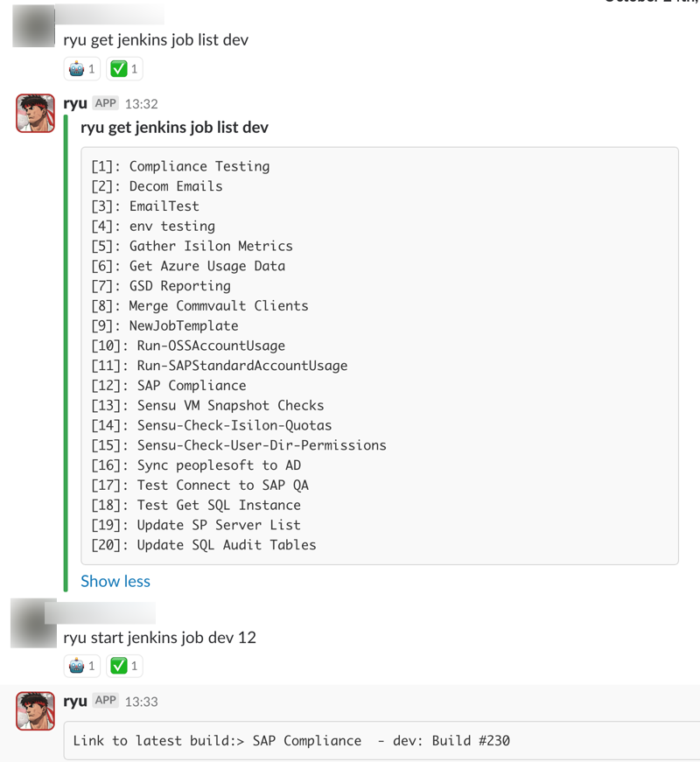
Task: Click the 13:33 message timestamp
Action: [142, 702]
